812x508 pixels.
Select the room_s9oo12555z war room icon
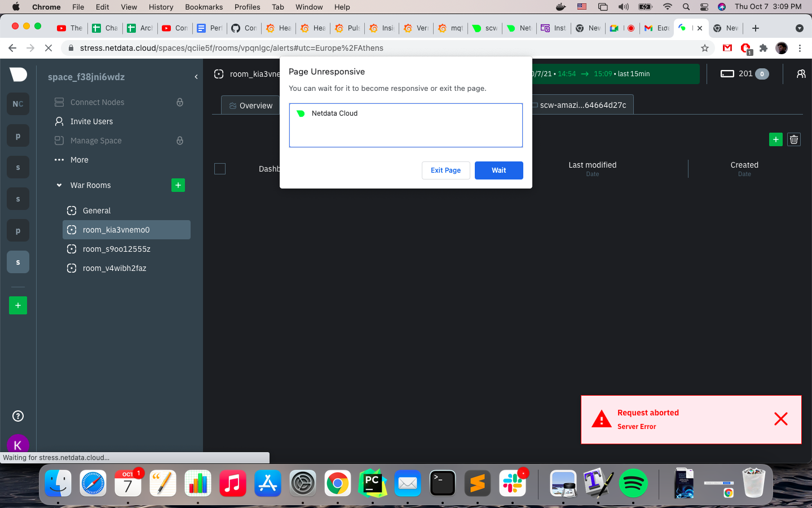pyautogui.click(x=72, y=249)
